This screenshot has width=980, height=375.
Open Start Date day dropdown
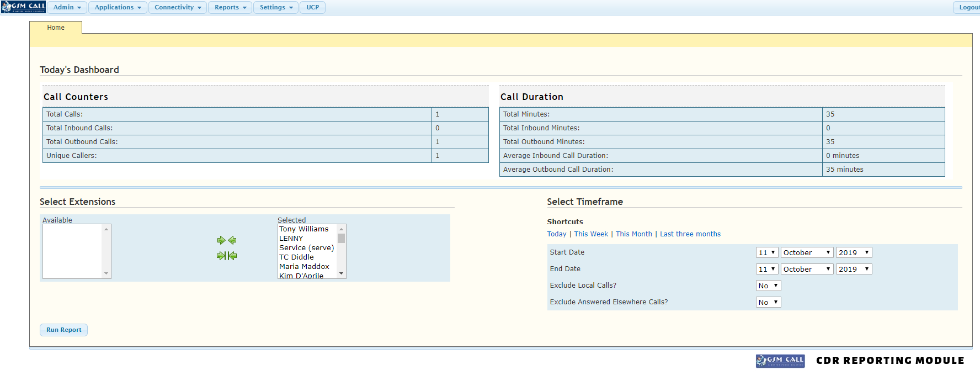767,252
